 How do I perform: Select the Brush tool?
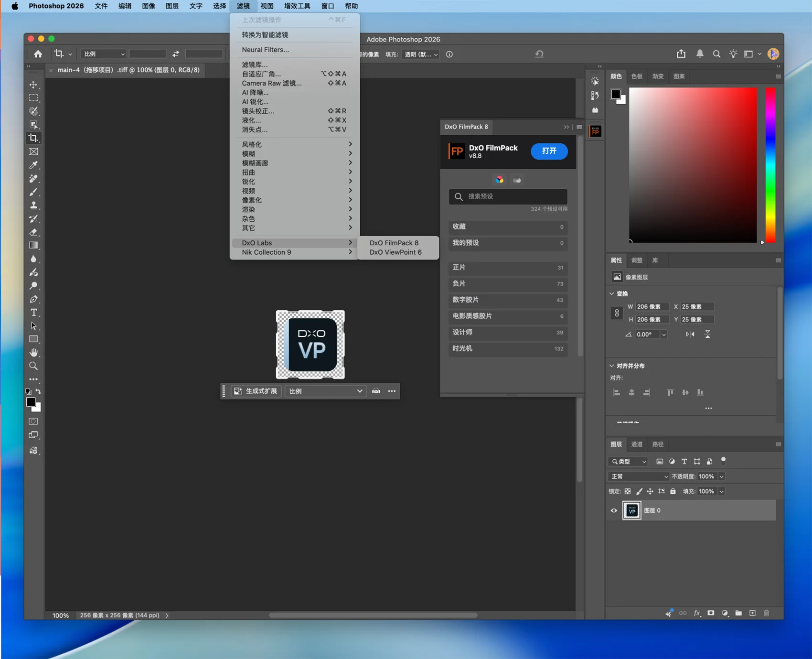click(33, 192)
